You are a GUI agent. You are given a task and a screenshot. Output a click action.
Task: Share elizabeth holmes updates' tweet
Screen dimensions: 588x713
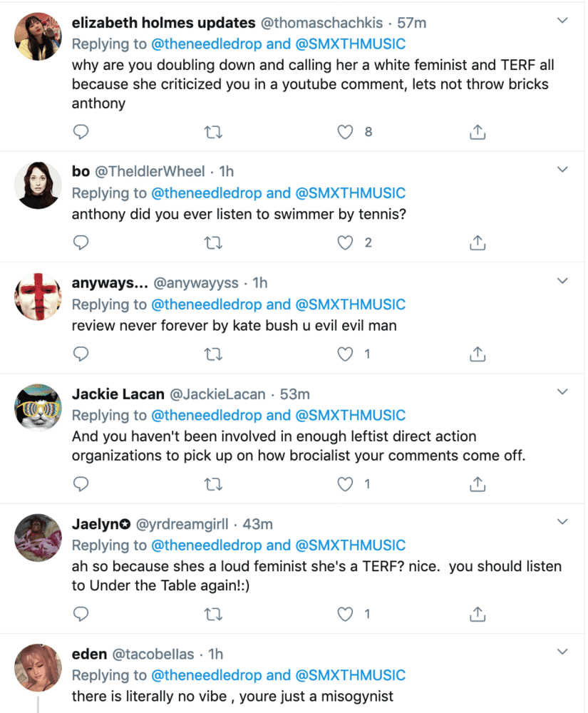point(477,132)
